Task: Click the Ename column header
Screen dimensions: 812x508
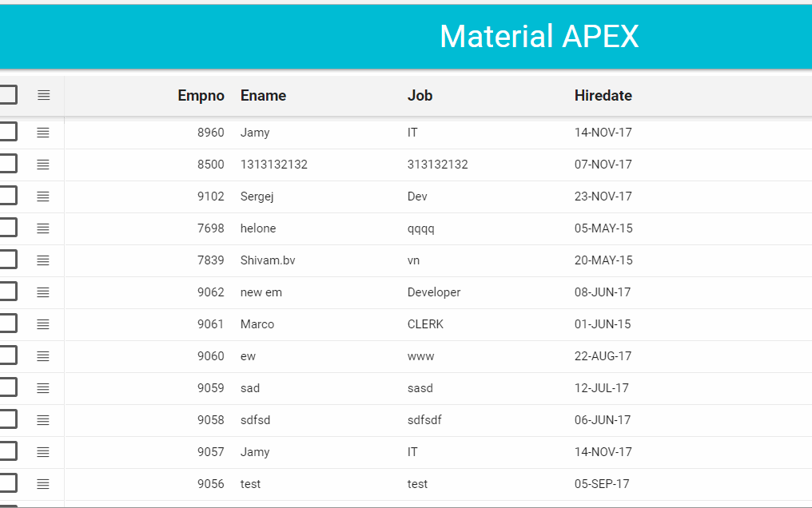Action: point(263,95)
